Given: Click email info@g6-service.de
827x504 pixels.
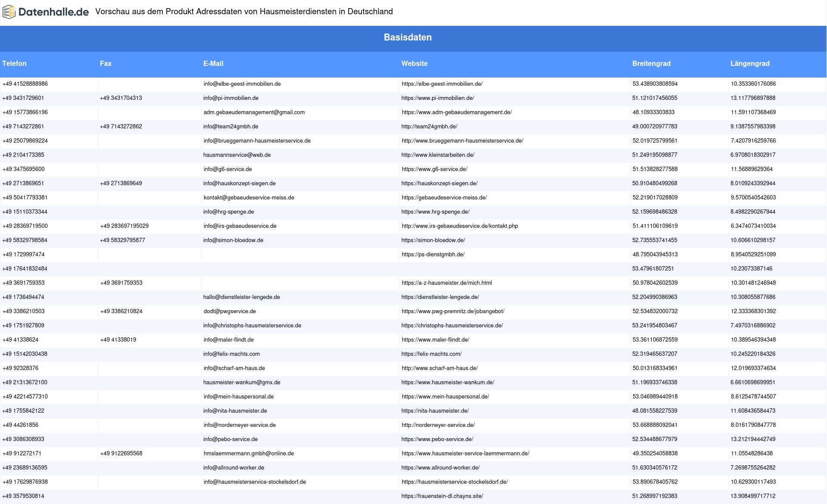Looking at the screenshot, I should 228,169.
